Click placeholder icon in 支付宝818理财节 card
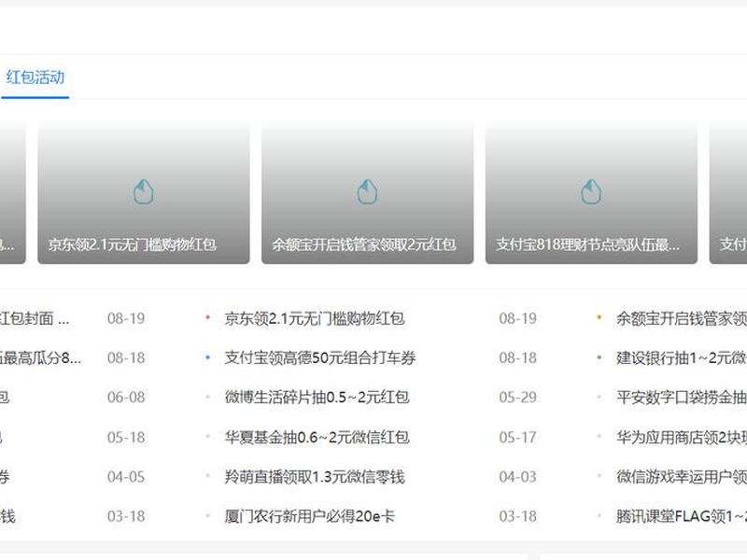Screen dimensions: 747x560 point(591,192)
